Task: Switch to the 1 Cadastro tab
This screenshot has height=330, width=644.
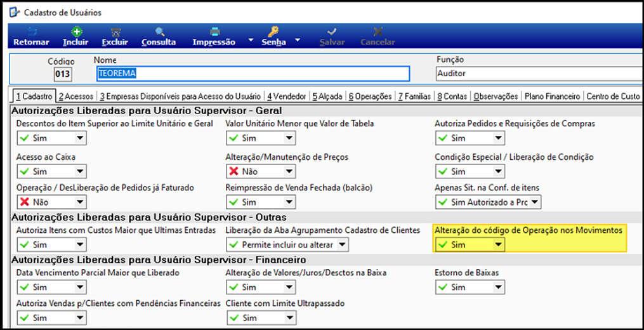Action: 34,96
